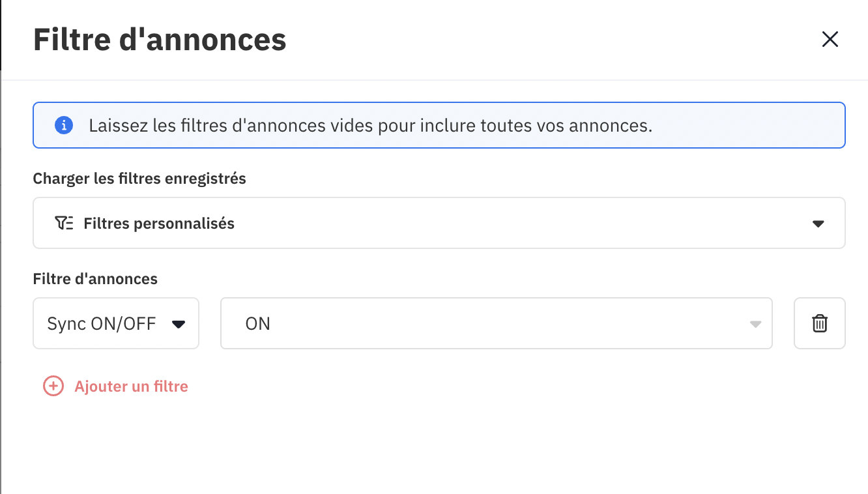Click the Sync ON/OFF label text
Image resolution: width=868 pixels, height=494 pixels.
click(x=102, y=324)
